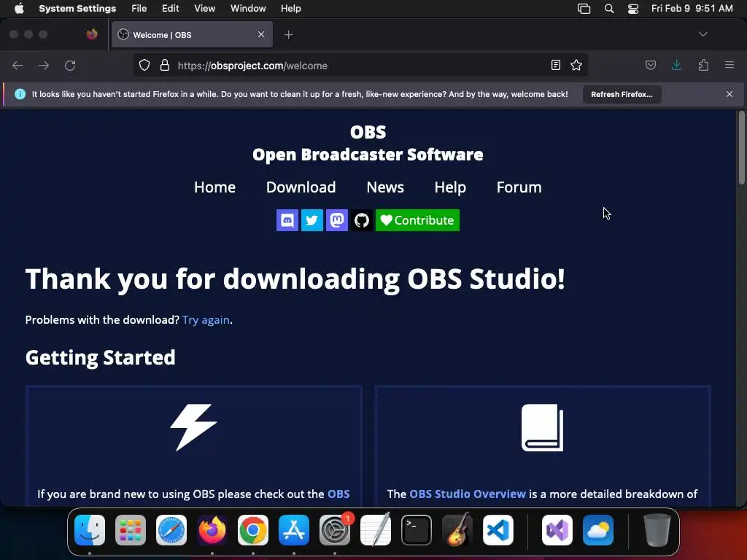Click the page vertical scrollbar
Image resolution: width=747 pixels, height=560 pixels.
coord(741,147)
